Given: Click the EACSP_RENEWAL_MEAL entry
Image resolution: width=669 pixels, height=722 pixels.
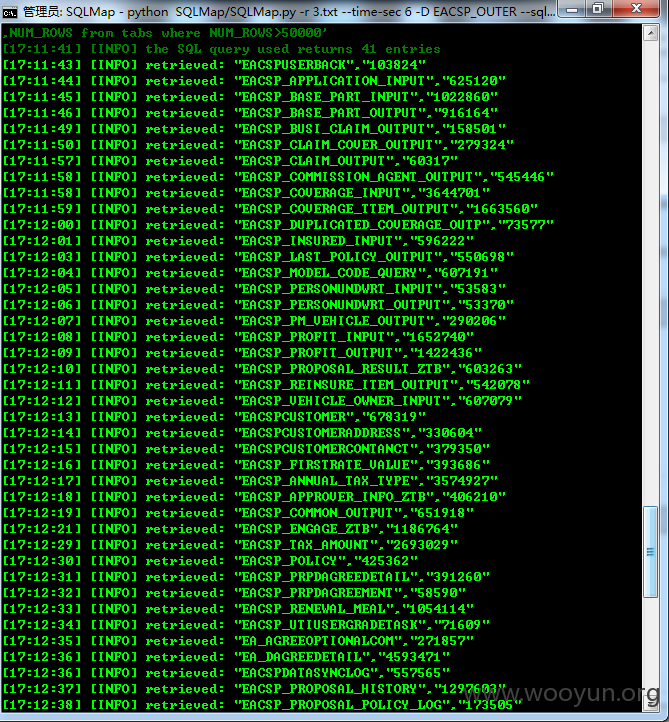Looking at the screenshot, I should 238,609.
